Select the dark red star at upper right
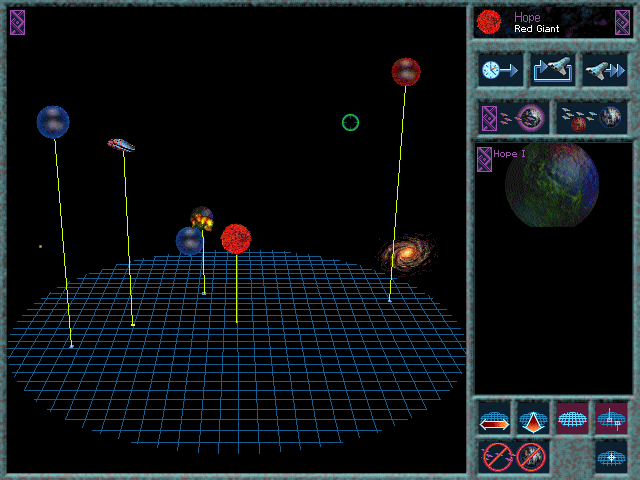The height and width of the screenshot is (480, 640). tap(406, 72)
